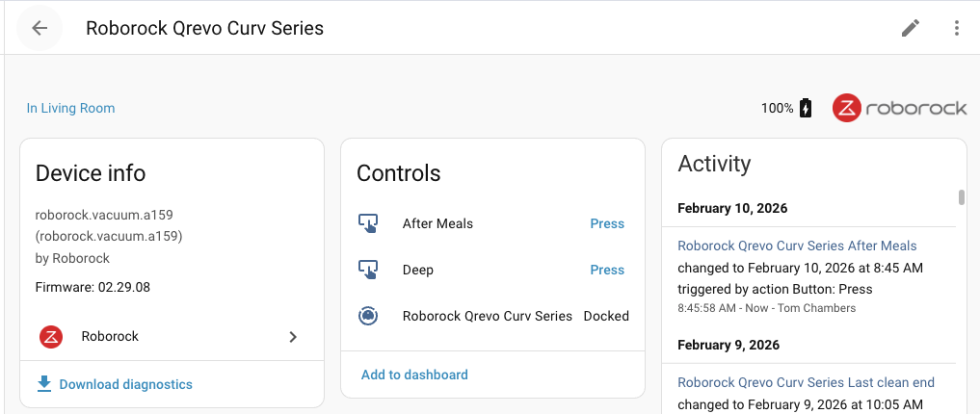Viewport: 980px width, 414px height.
Task: Edit device name with pencil icon
Action: 910,28
